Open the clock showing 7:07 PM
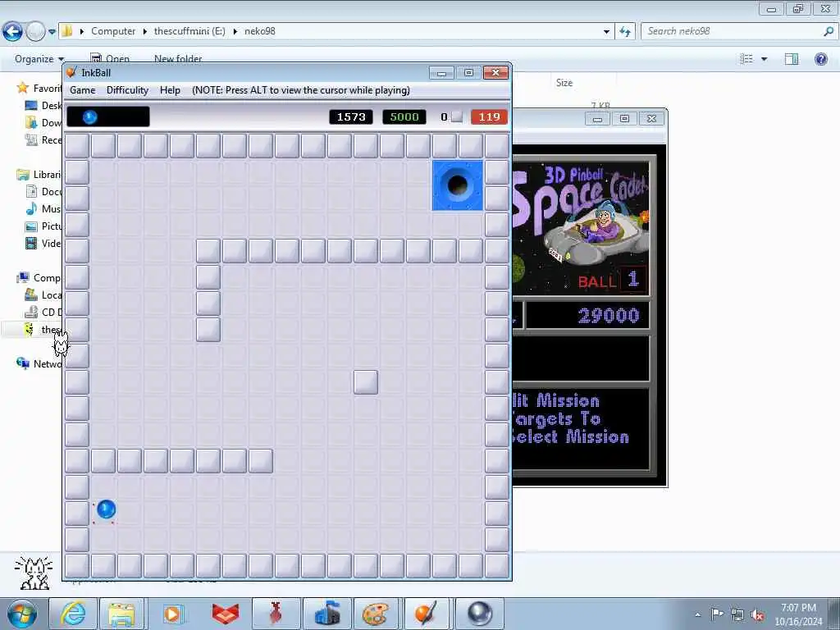The height and width of the screenshot is (630, 840). click(798, 614)
